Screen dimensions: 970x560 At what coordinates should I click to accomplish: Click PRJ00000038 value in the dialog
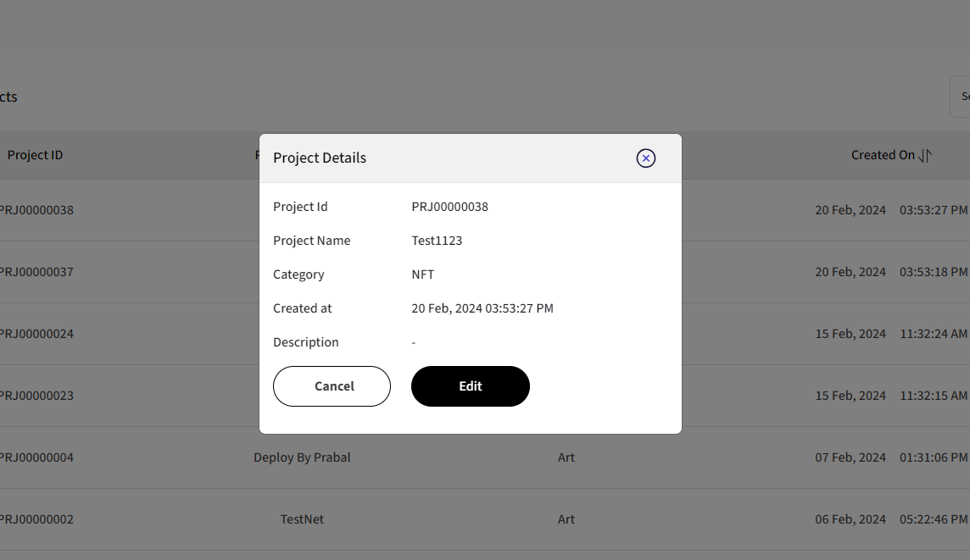[449, 207]
